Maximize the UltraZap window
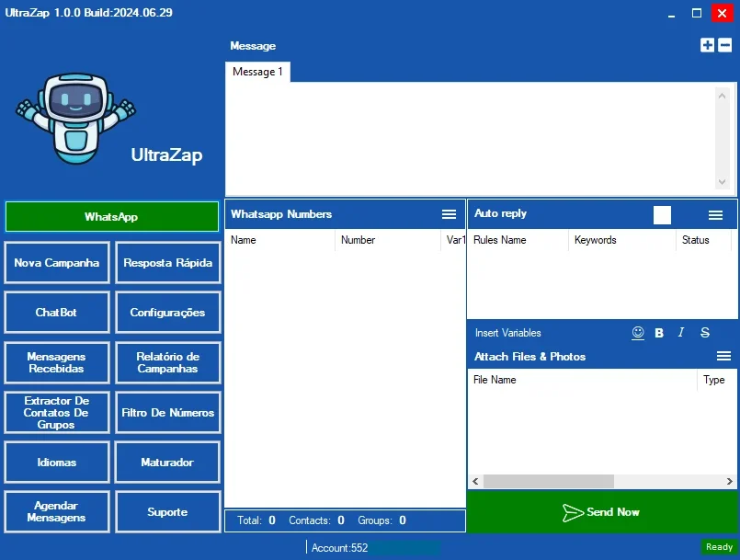 point(697,13)
